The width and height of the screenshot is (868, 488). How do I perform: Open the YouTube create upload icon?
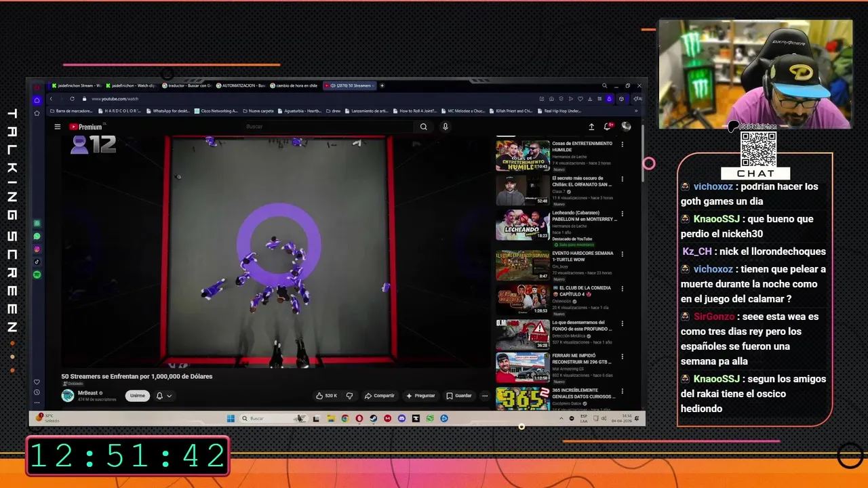(591, 127)
